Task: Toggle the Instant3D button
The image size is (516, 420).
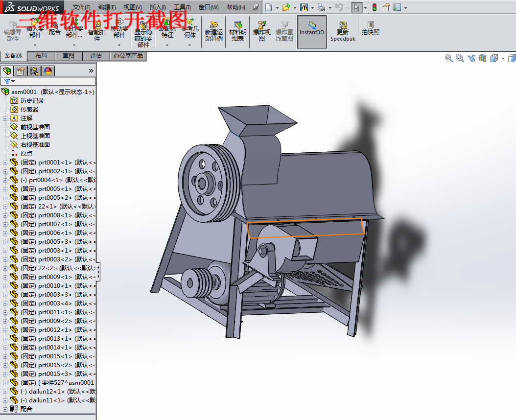Action: pos(312,32)
